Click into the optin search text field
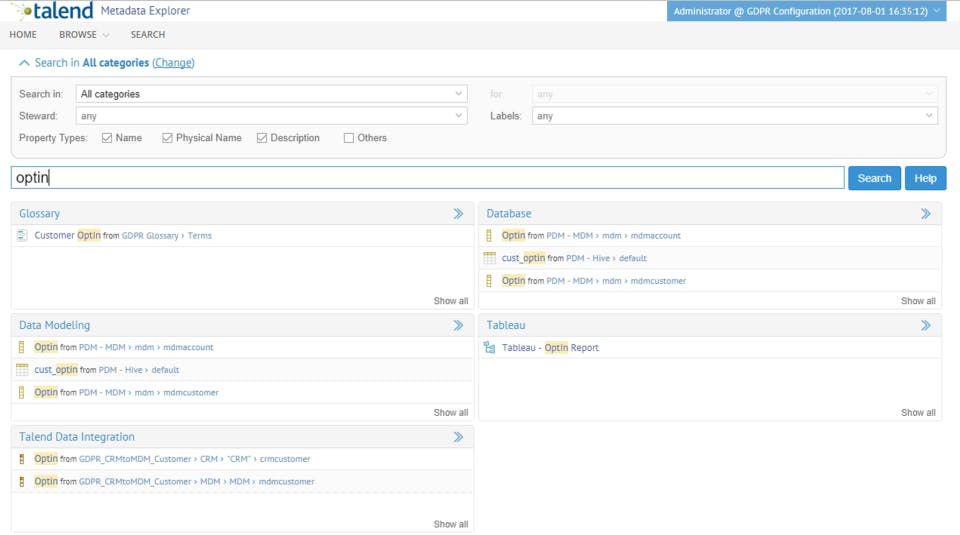Image resolution: width=960 pixels, height=535 pixels. pos(428,178)
